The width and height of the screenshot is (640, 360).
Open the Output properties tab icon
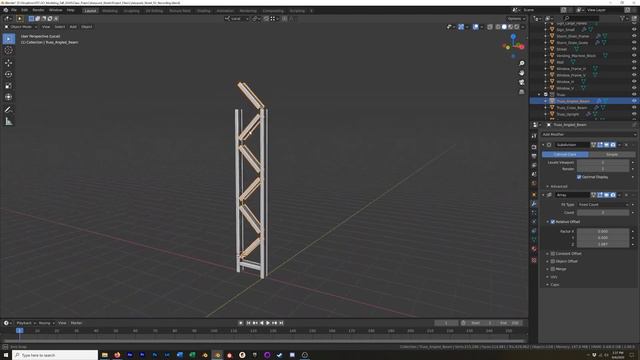pos(534,156)
